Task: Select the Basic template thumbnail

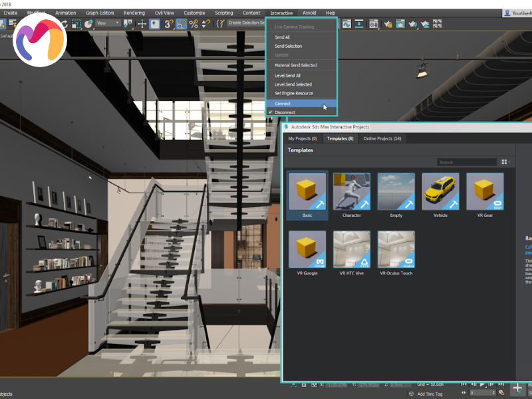Action: pyautogui.click(x=307, y=192)
